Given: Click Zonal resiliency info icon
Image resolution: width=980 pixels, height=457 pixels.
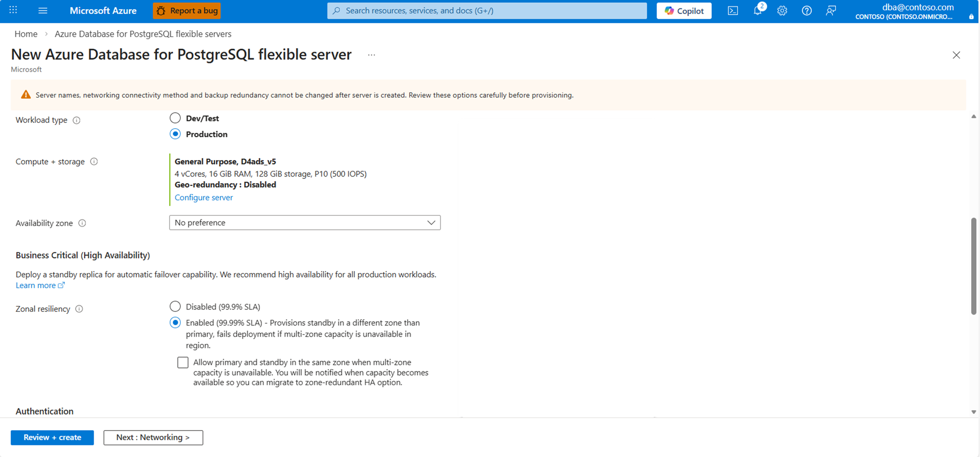Looking at the screenshot, I should pos(79,309).
